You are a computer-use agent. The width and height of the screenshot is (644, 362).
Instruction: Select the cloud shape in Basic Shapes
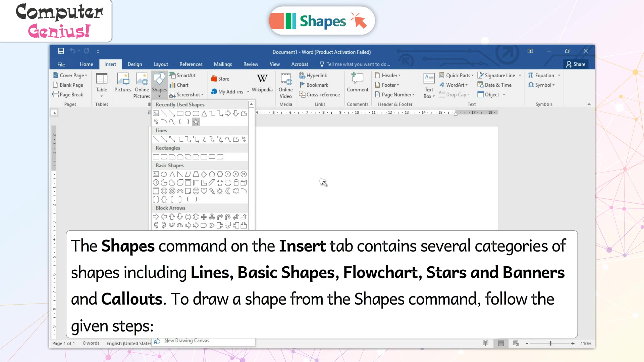click(x=236, y=191)
